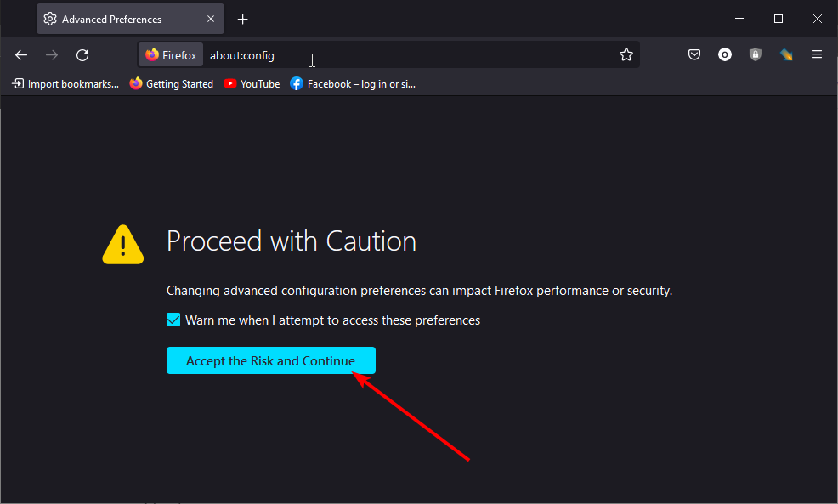Viewport: 838px width, 504px height.
Task: Open the pencil highlighter extension icon
Action: (x=786, y=54)
